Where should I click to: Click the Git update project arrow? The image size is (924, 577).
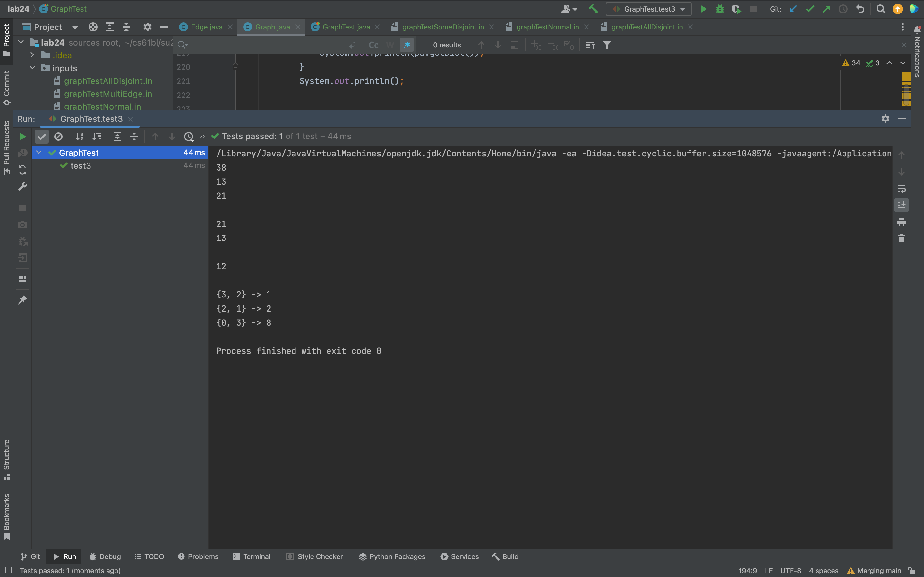tap(793, 9)
